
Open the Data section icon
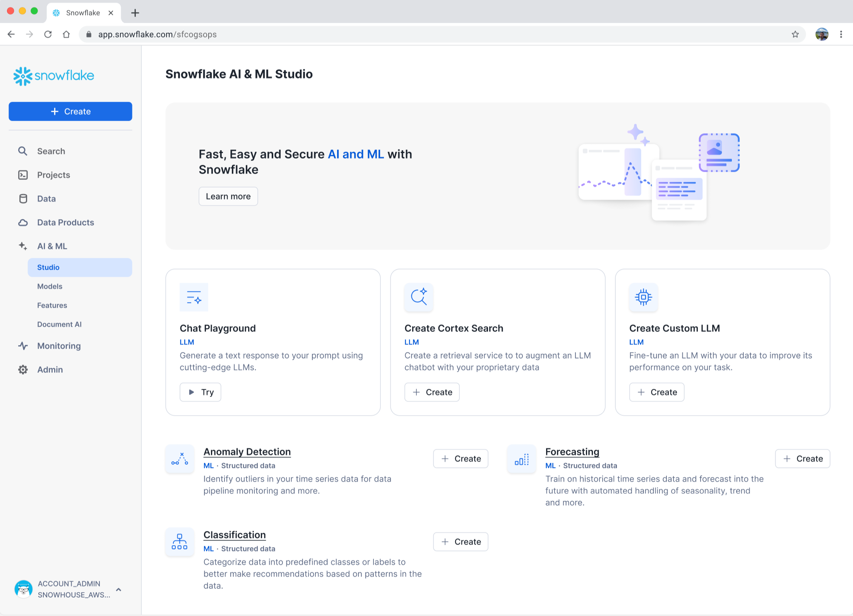coord(23,198)
